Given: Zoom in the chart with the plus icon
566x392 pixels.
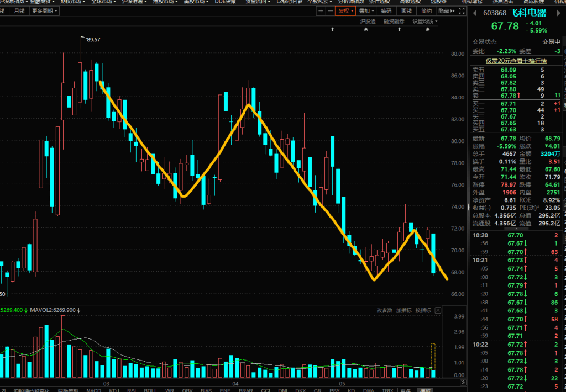Looking at the screenshot, I should pos(321,11).
